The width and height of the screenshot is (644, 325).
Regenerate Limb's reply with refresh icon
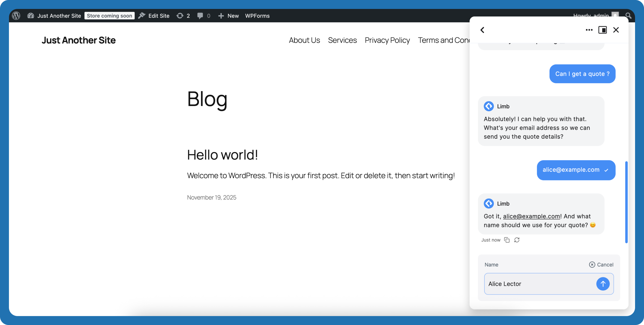pyautogui.click(x=517, y=240)
